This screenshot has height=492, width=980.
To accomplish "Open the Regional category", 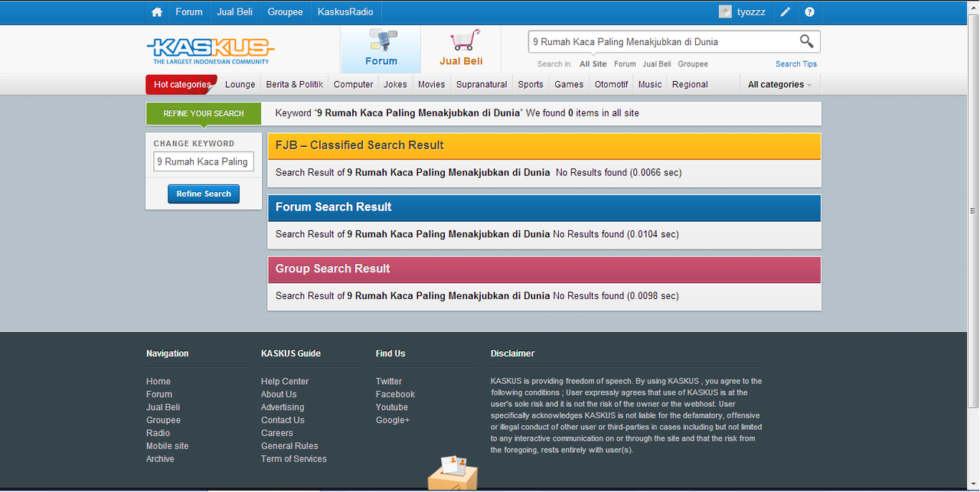I will [x=690, y=85].
